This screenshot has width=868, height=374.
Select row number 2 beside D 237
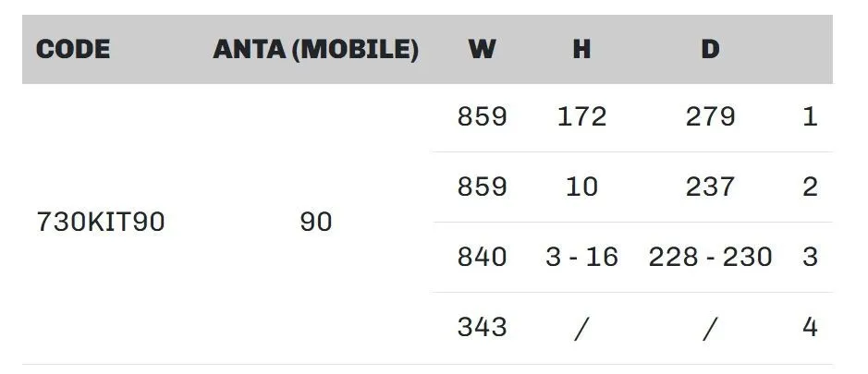click(x=810, y=187)
